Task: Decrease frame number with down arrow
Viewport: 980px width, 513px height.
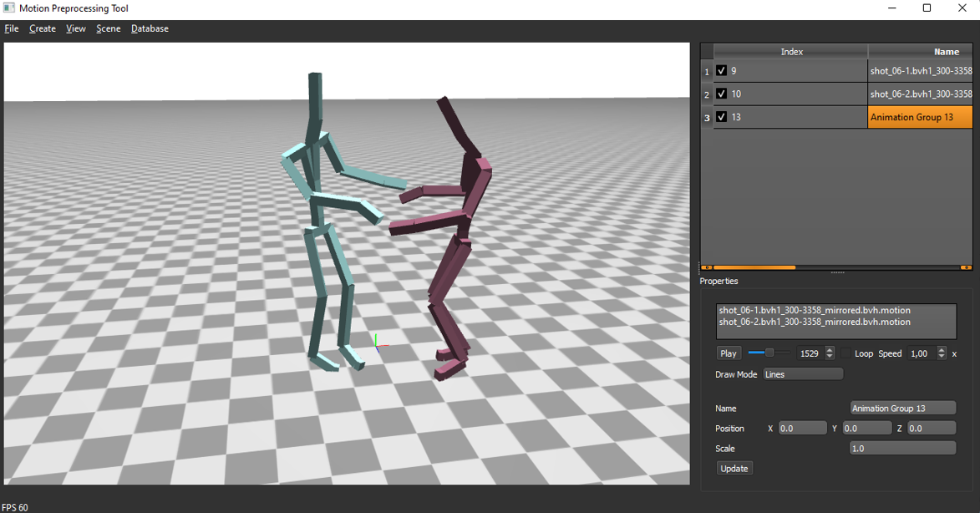Action: coord(830,357)
